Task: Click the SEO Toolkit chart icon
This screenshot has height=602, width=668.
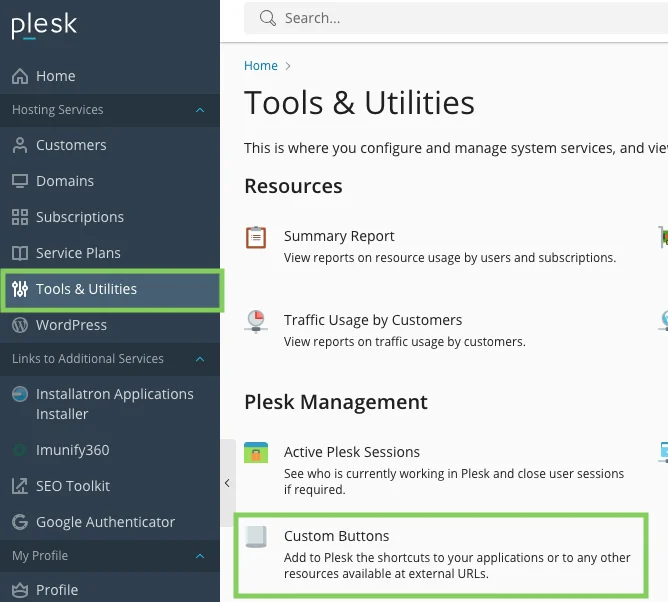Action: (20, 486)
